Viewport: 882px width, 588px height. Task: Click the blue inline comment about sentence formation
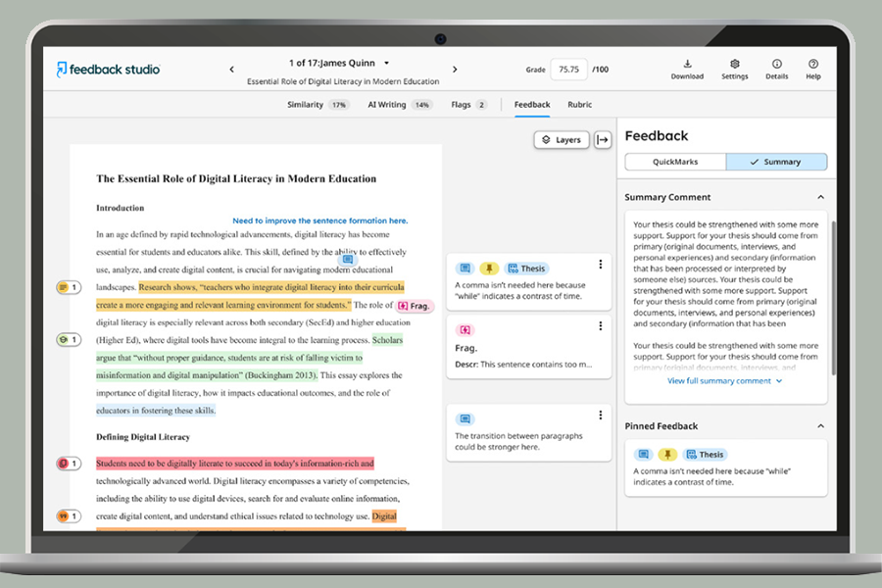pos(320,220)
